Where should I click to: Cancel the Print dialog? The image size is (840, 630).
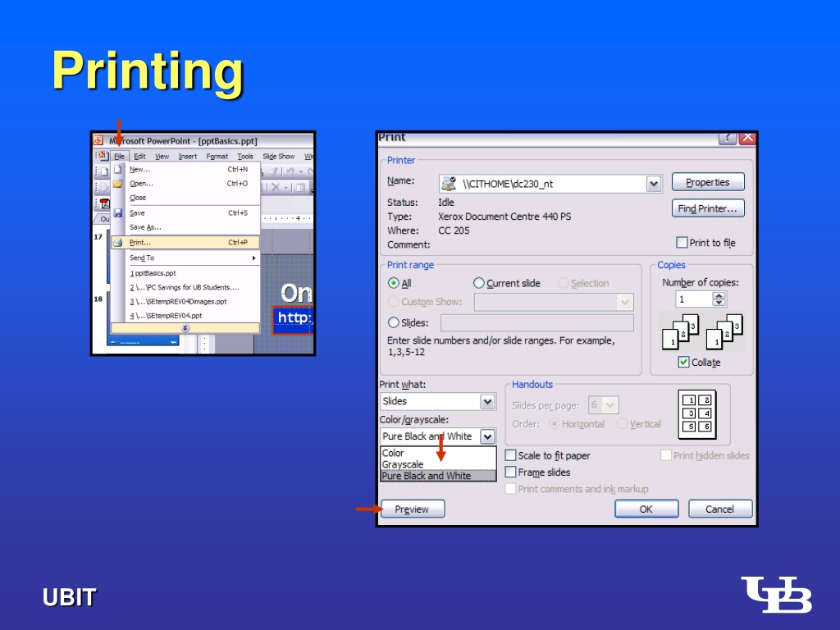point(719,509)
